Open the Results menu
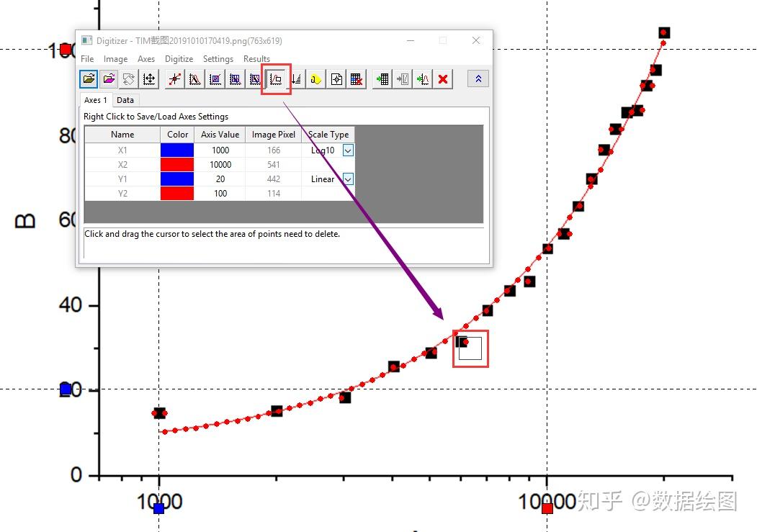 click(257, 59)
